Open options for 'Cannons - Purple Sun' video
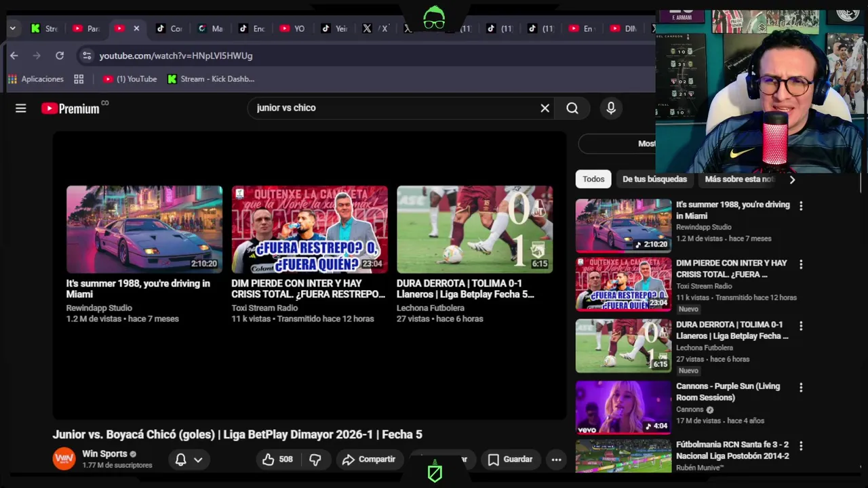Screen dimensions: 868x488 [x=801, y=388]
